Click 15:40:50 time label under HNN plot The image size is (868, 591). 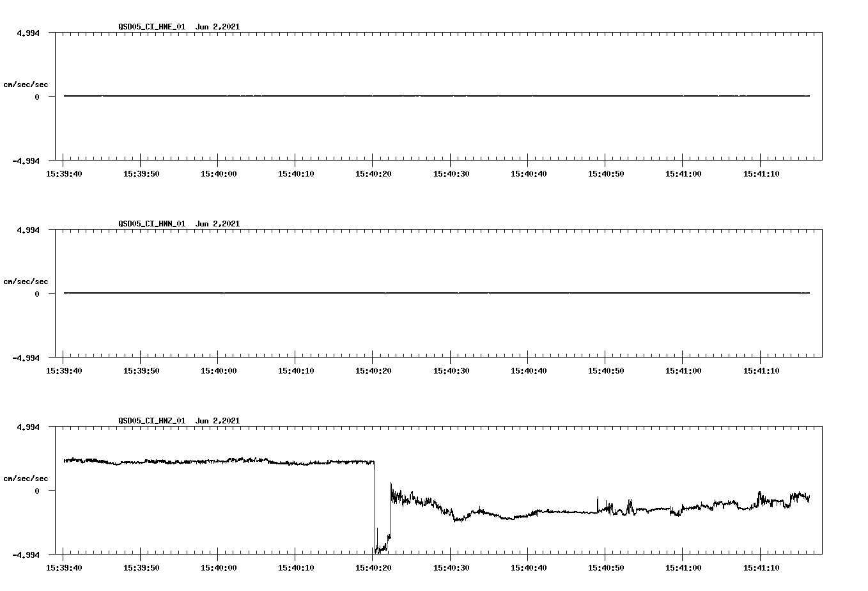point(606,370)
